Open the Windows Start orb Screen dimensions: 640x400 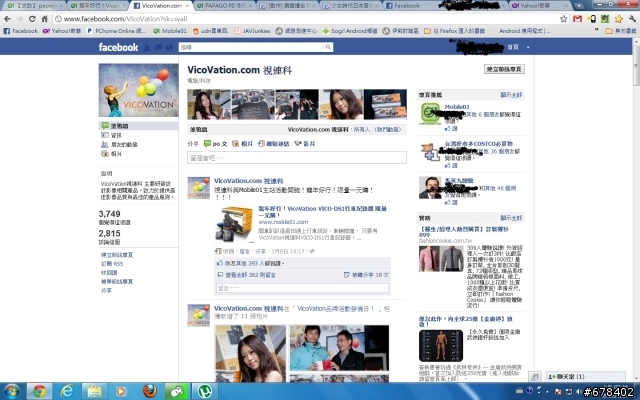[x=11, y=391]
